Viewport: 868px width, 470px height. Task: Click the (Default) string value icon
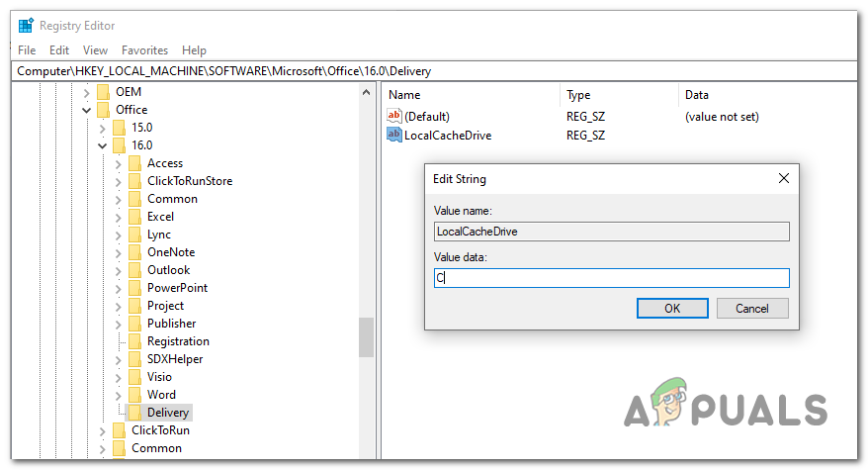coord(393,116)
